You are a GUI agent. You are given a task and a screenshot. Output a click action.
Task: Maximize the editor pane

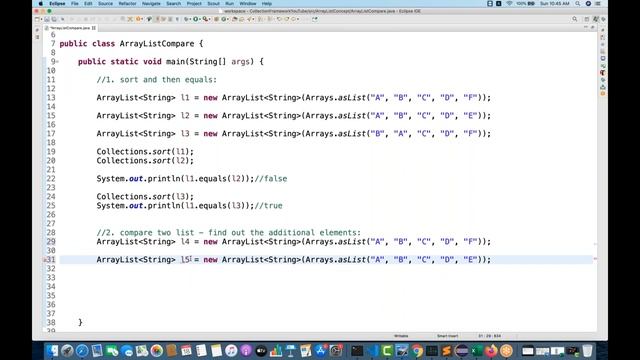pos(593,27)
